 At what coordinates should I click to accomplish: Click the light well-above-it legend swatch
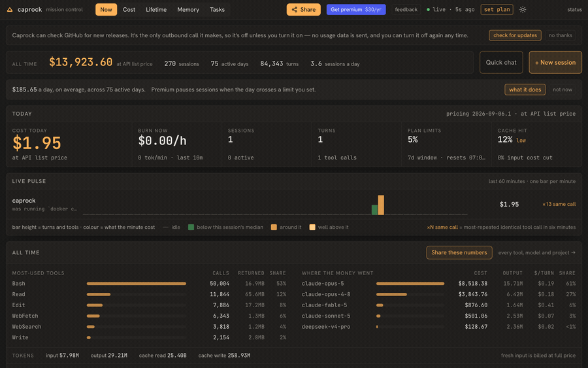coord(312,227)
